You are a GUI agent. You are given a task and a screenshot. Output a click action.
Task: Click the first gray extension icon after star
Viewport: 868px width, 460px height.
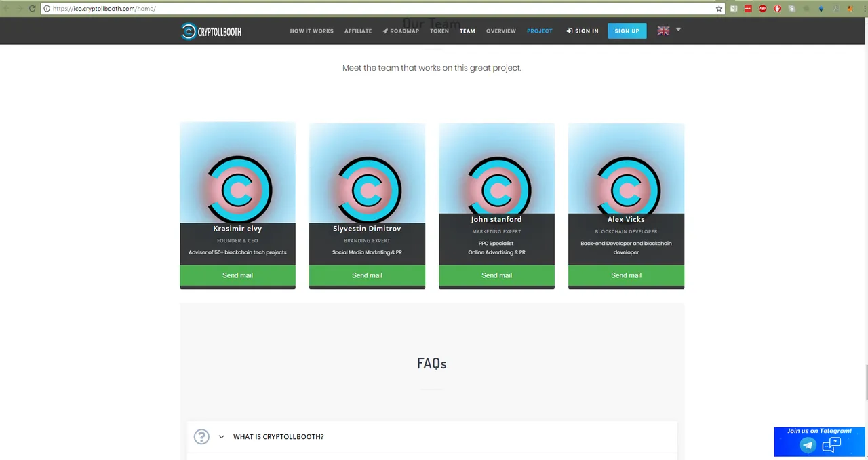[x=734, y=9]
